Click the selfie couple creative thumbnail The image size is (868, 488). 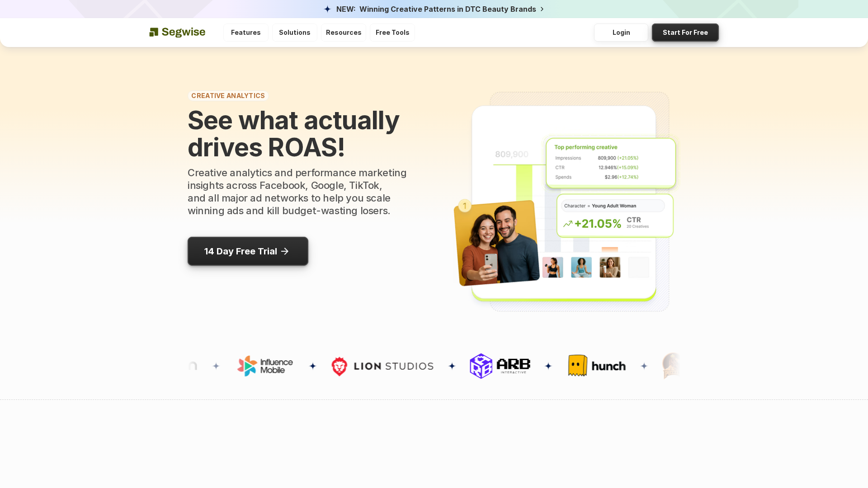496,242
